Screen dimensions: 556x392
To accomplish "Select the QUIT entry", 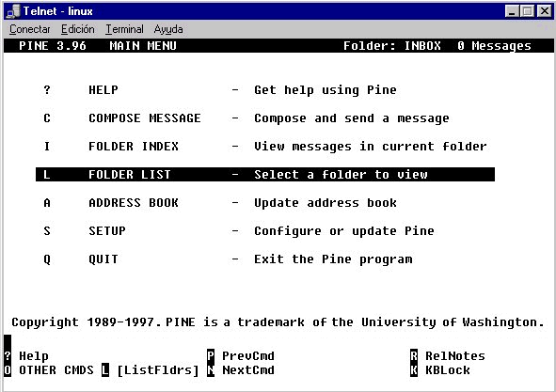I will tap(103, 259).
